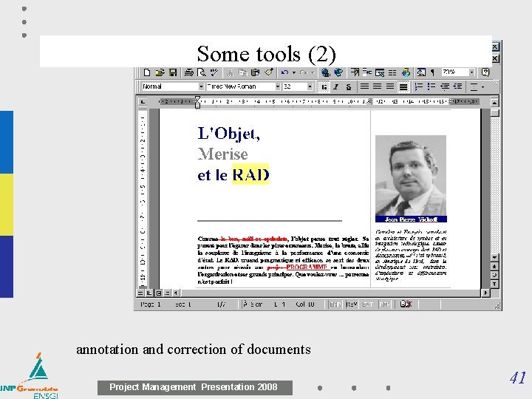Screen dimensions: 532x399
Task: Toggle the Document Map
Action: click(x=421, y=72)
